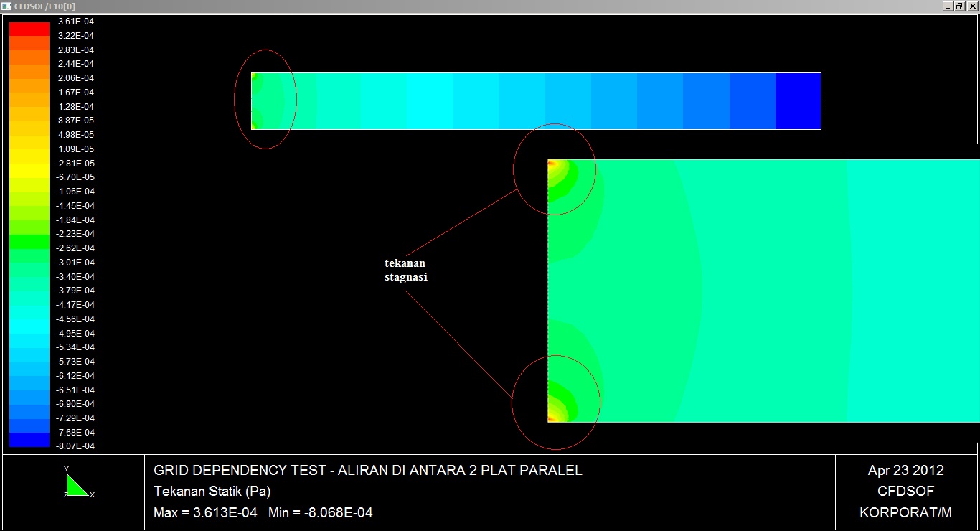The width and height of the screenshot is (980, 531).
Task: Select the legend value 3.61E-04
Action: pos(75,21)
